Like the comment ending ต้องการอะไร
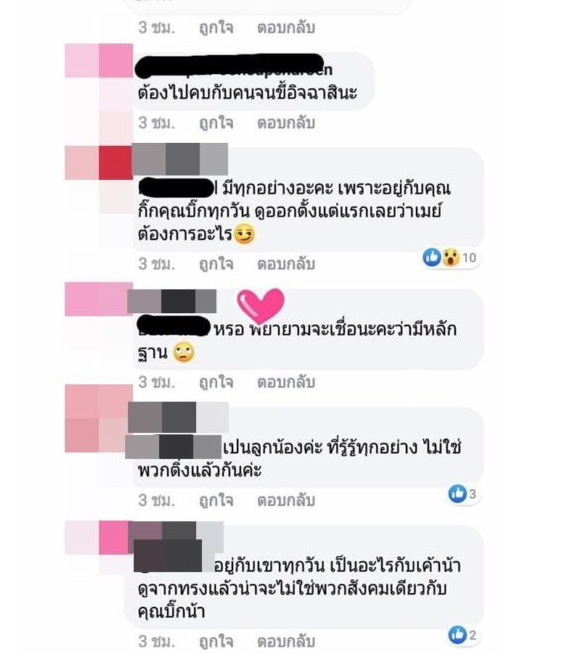 216,264
